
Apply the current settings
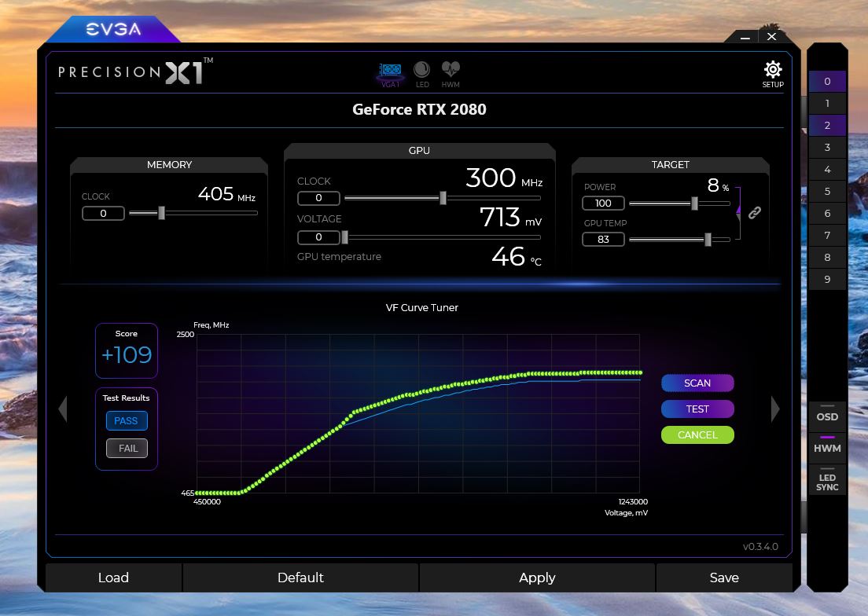tap(537, 577)
